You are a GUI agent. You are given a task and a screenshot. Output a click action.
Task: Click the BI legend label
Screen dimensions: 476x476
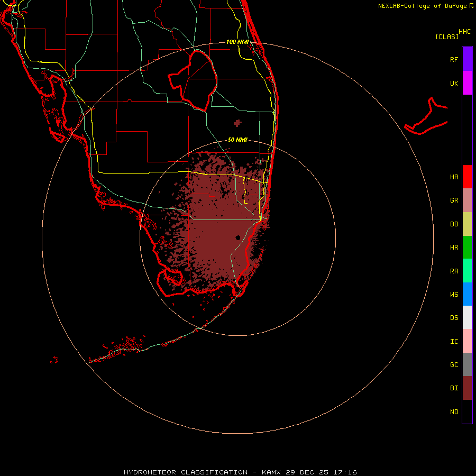[454, 388]
